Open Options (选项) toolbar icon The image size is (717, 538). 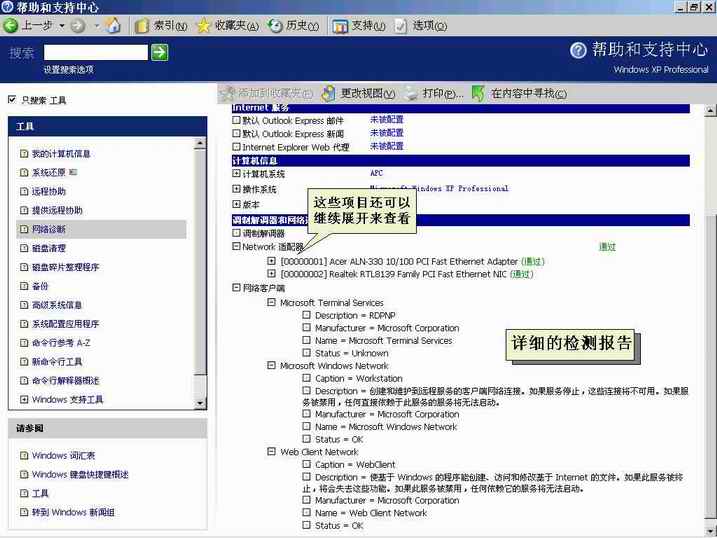click(x=400, y=27)
